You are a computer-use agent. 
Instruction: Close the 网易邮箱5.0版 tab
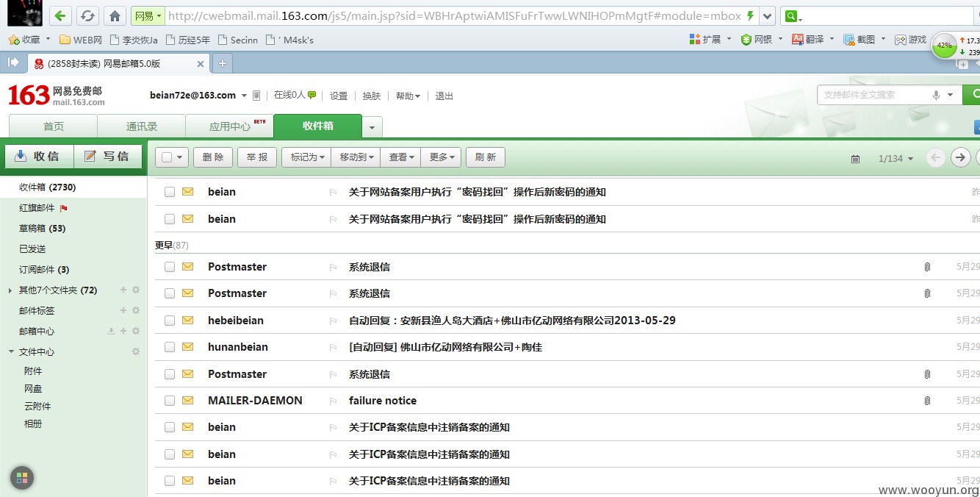[201, 64]
